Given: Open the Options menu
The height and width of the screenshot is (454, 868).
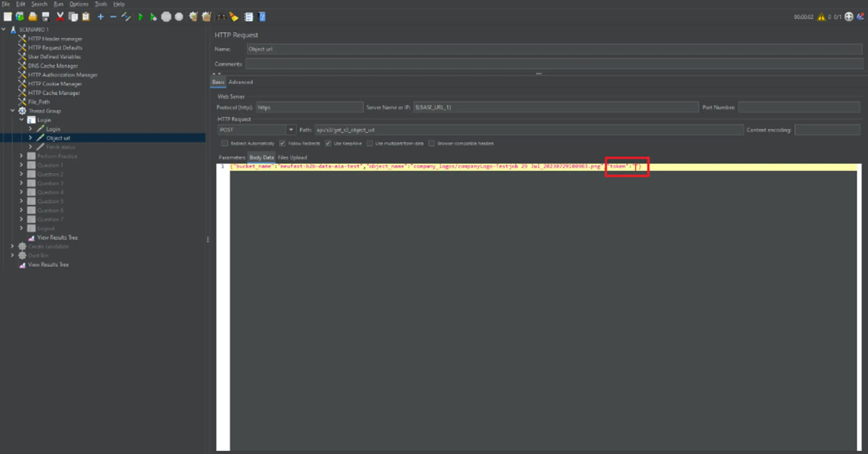Looking at the screenshot, I should (x=78, y=4).
